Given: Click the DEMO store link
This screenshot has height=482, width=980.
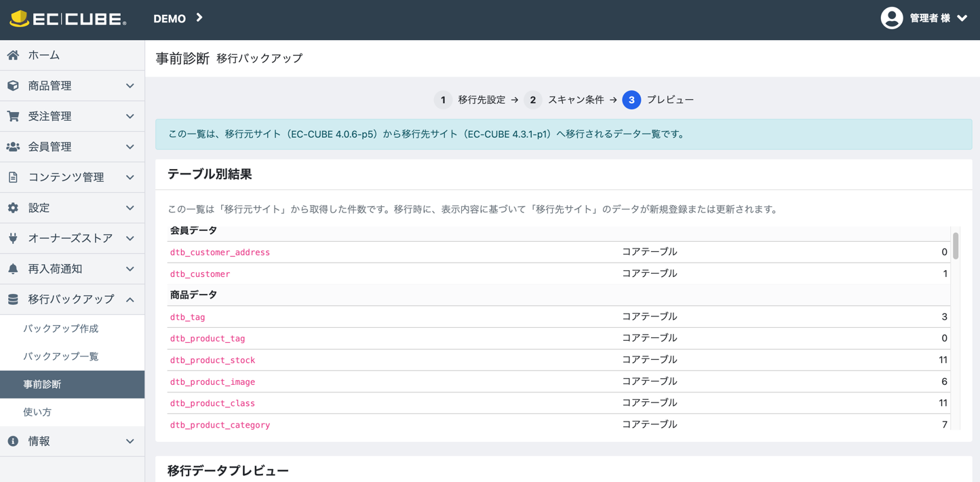Looking at the screenshot, I should [x=170, y=19].
